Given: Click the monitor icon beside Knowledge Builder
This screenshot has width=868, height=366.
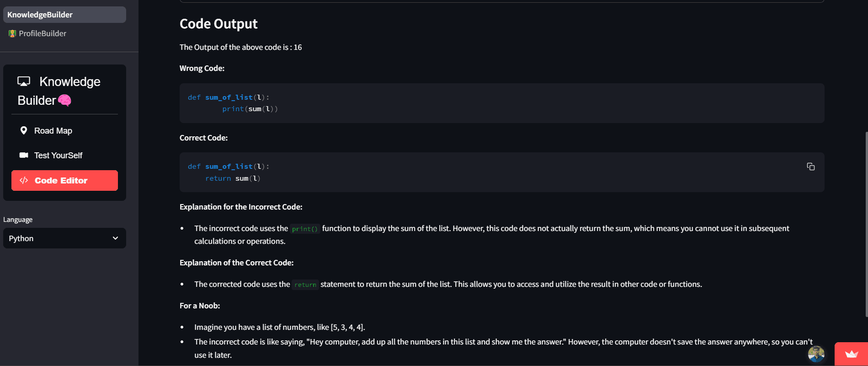Looking at the screenshot, I should point(24,81).
